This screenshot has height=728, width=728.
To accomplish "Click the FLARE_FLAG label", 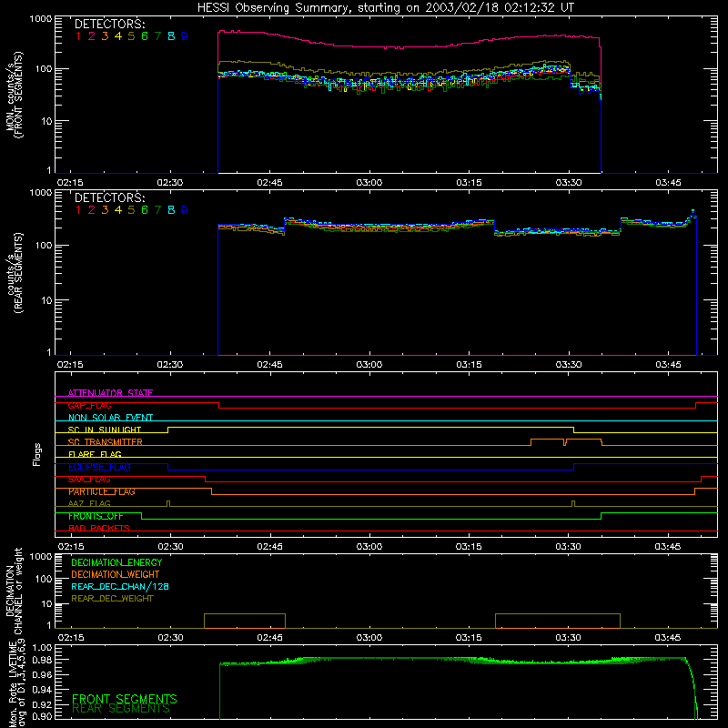I will click(x=95, y=454).
